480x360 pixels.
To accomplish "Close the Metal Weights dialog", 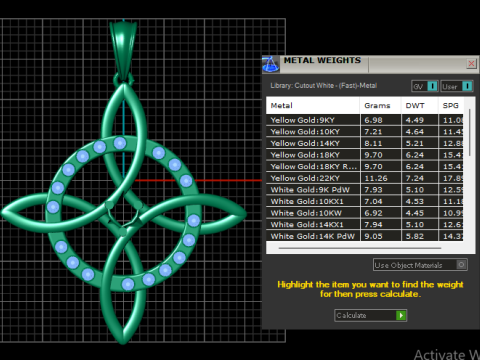I will (x=471, y=63).
